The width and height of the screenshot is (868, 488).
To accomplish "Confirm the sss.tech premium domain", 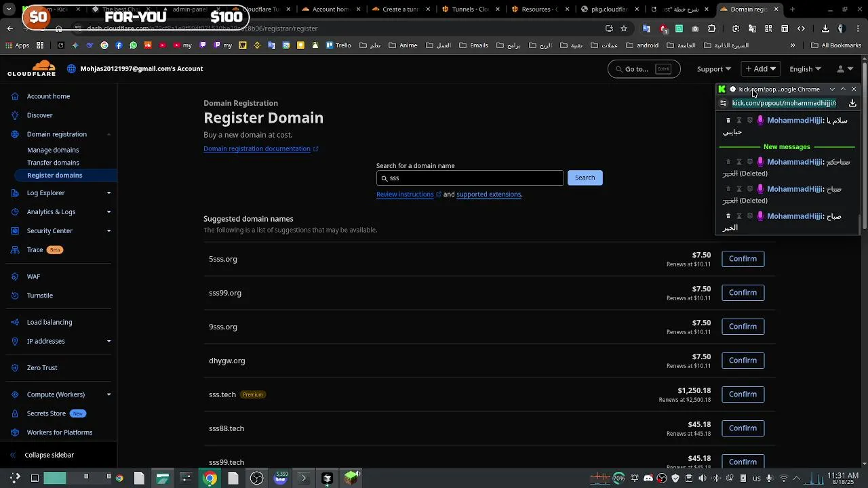I will point(743,394).
